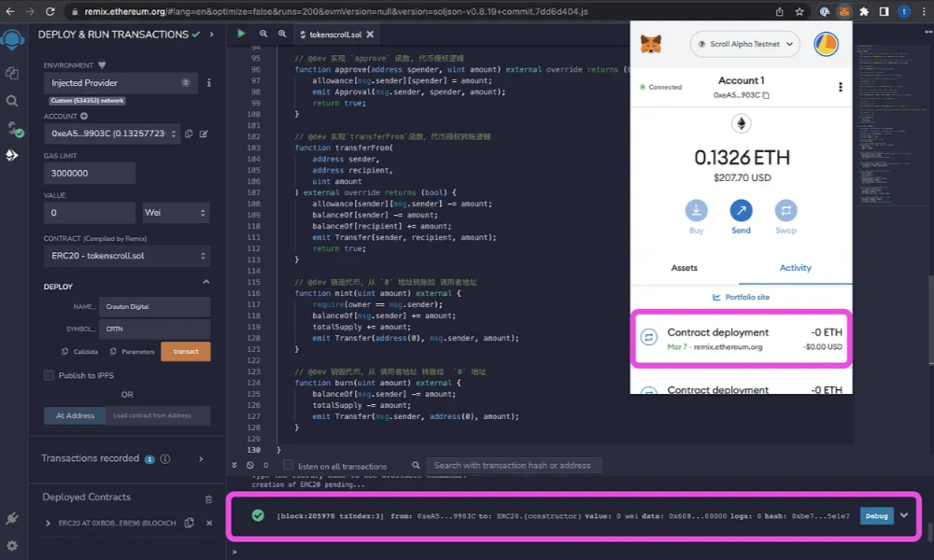Zoom out the editor font
The width and height of the screenshot is (934, 560).
click(263, 34)
